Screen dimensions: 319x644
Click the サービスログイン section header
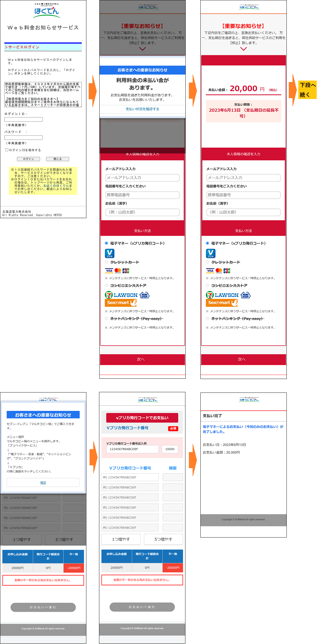43,47
